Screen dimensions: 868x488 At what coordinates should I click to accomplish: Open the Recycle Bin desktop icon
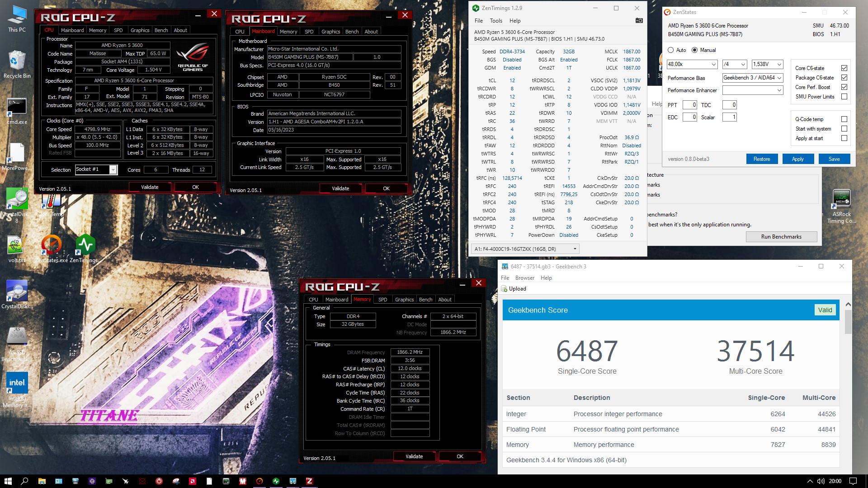pos(17,65)
